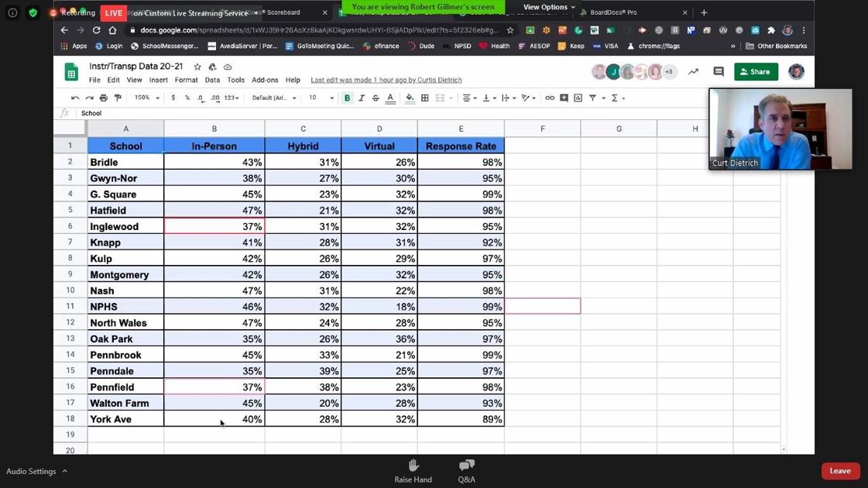The width and height of the screenshot is (868, 488).
Task: Open the borders tool
Action: (425, 98)
